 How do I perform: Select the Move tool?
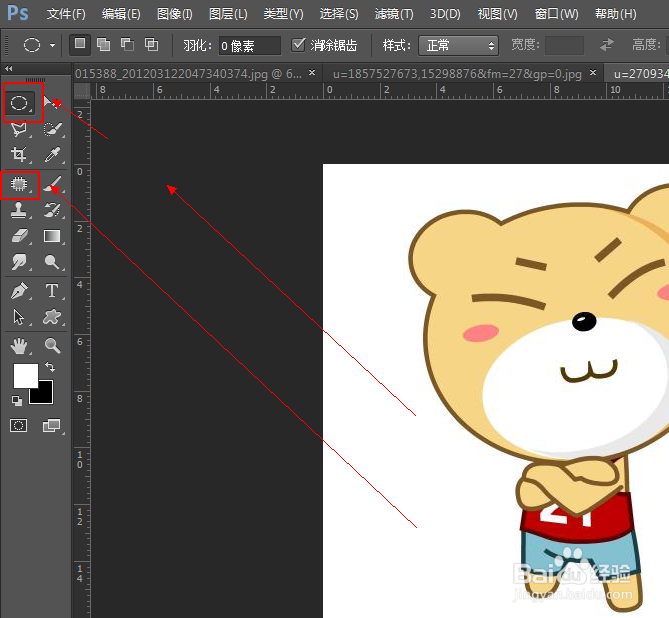(52, 103)
